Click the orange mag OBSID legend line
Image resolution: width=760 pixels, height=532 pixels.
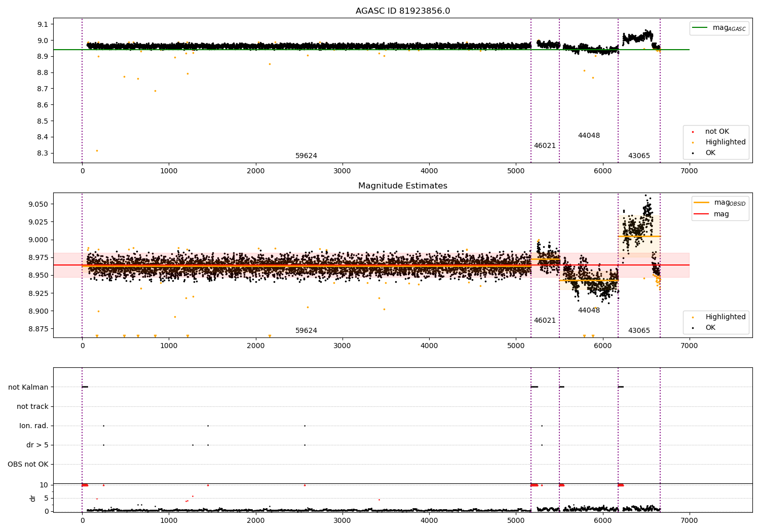pyautogui.click(x=701, y=203)
